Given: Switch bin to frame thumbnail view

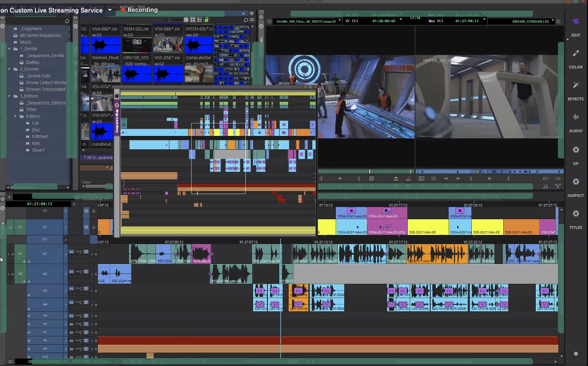Looking at the screenshot, I should 193,20.
